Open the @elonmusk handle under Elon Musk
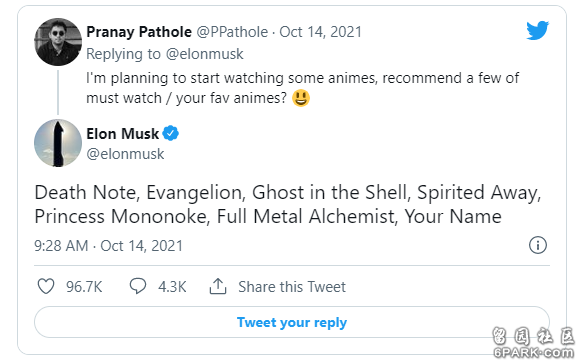The width and height of the screenshot is (580, 360). (125, 154)
